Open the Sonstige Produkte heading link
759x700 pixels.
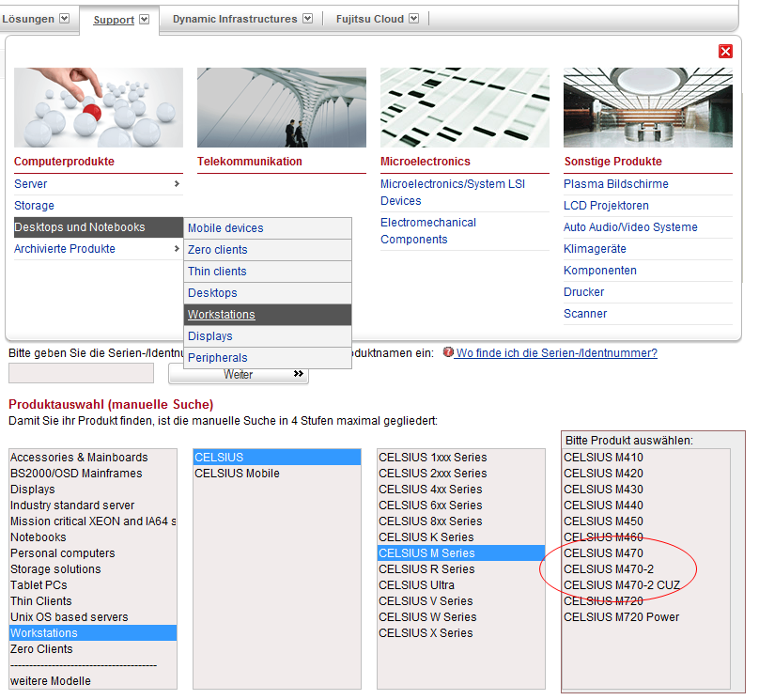pos(612,162)
